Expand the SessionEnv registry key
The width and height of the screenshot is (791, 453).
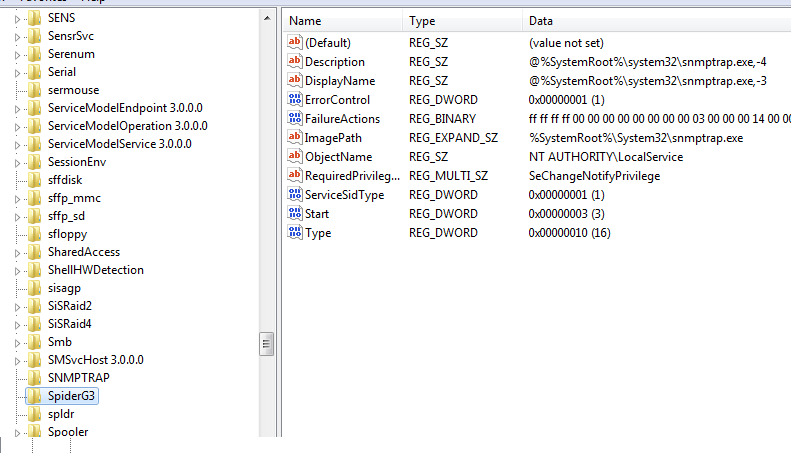click(x=17, y=162)
